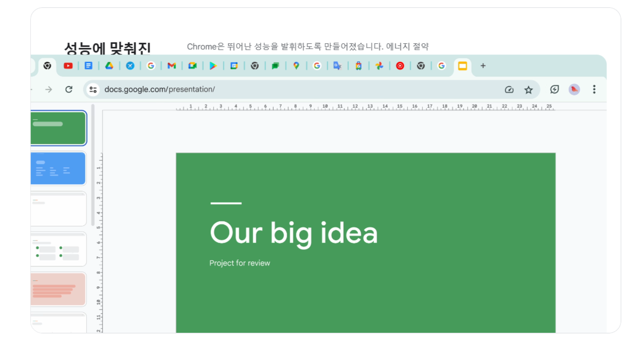Open the YouTube pinned tab
This screenshot has height=359, width=644.
coord(67,66)
